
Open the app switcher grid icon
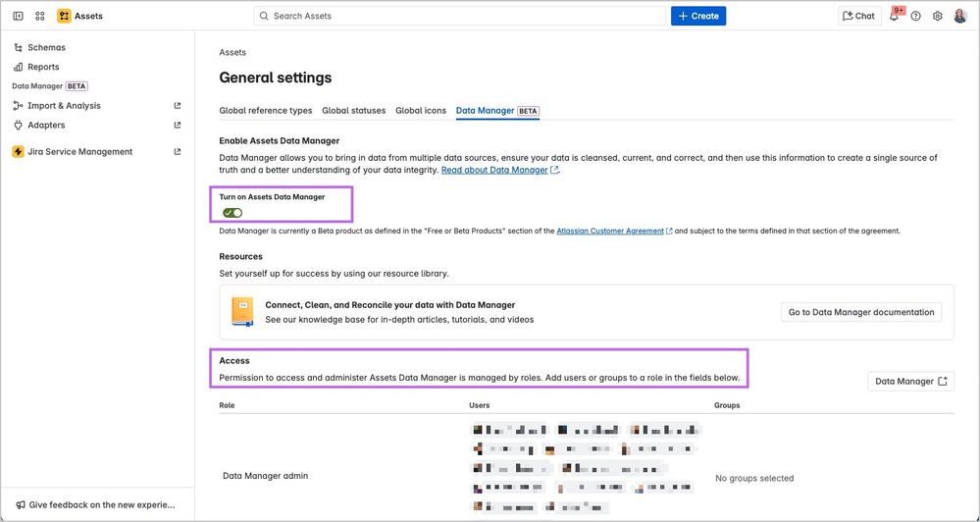[40, 16]
